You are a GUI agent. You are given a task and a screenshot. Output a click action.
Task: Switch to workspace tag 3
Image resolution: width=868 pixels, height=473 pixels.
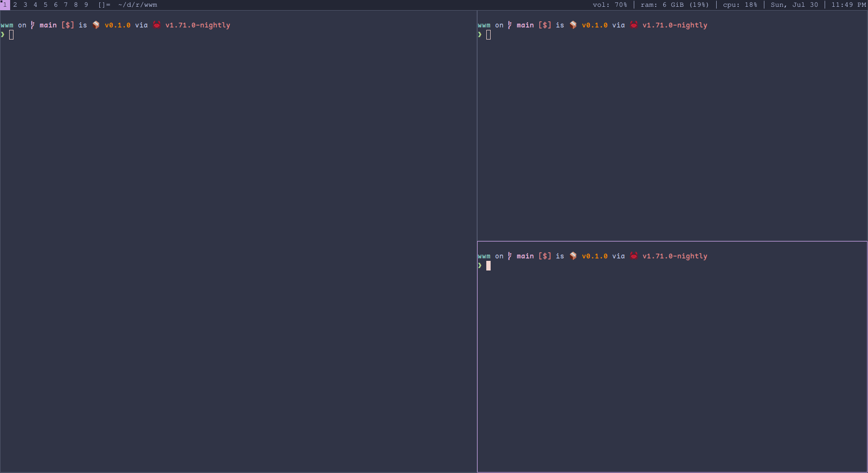coord(26,5)
